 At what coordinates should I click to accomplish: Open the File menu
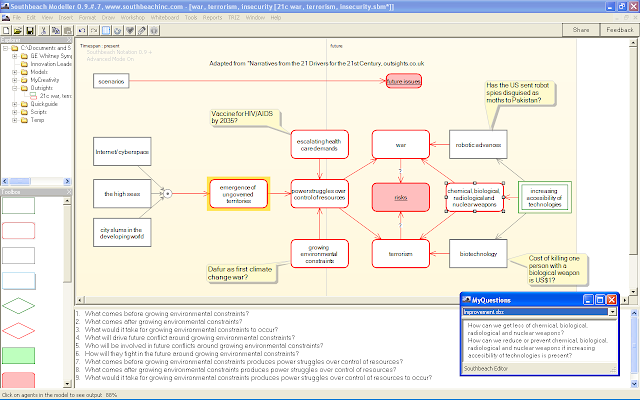pos(17,18)
